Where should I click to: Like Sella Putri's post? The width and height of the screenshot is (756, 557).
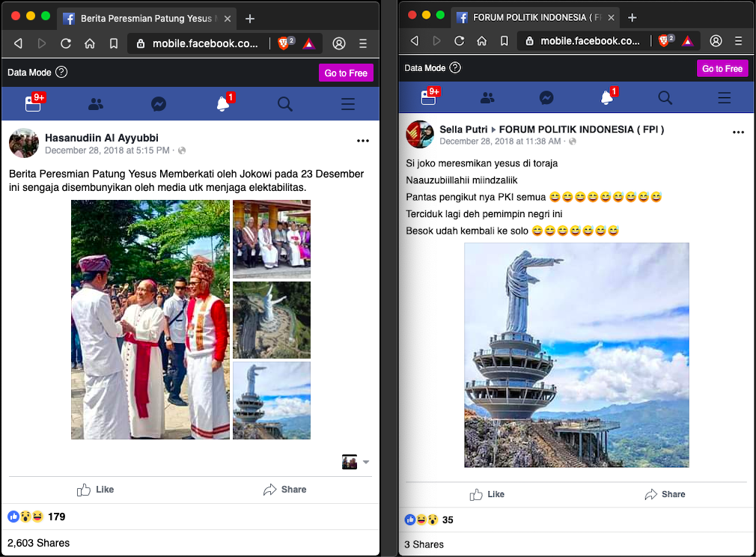pyautogui.click(x=487, y=494)
